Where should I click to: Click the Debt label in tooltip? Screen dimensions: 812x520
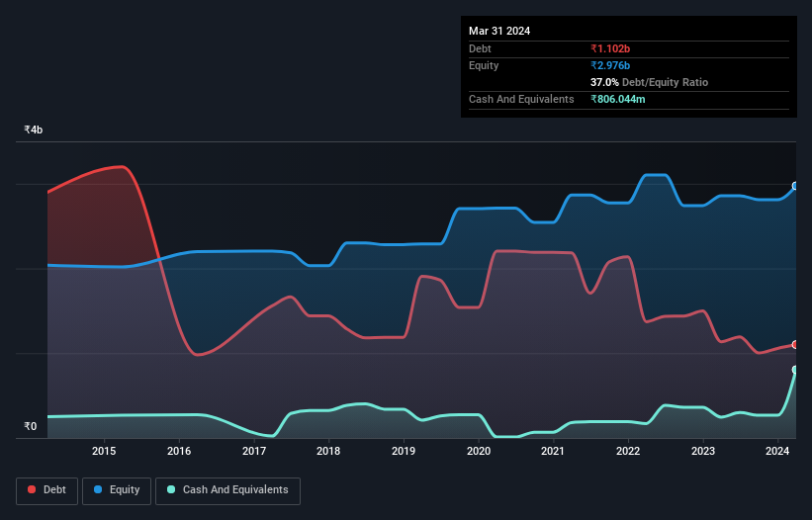coord(480,48)
